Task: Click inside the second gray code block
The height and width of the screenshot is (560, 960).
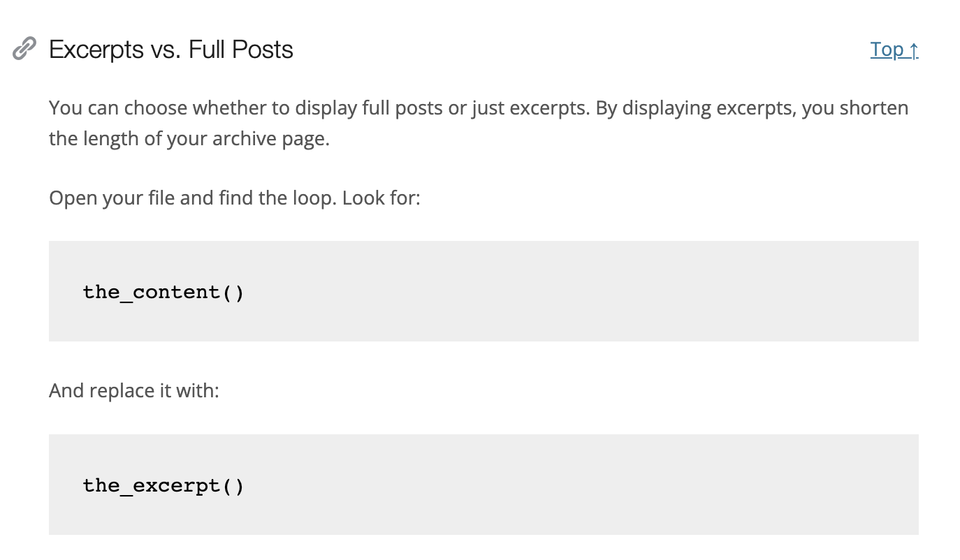Action: [483, 485]
